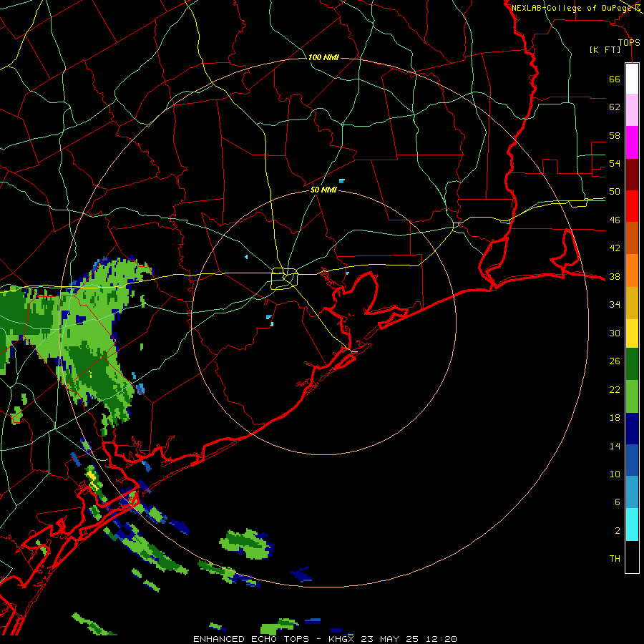This screenshot has height=644, width=644.
Task: Click the 'TOPS' legend title
Action: pos(629,43)
